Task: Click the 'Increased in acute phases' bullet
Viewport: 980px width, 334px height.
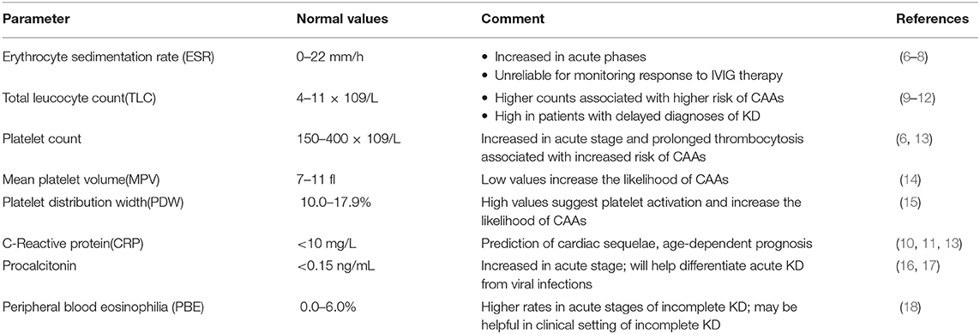Action: pos(550,56)
